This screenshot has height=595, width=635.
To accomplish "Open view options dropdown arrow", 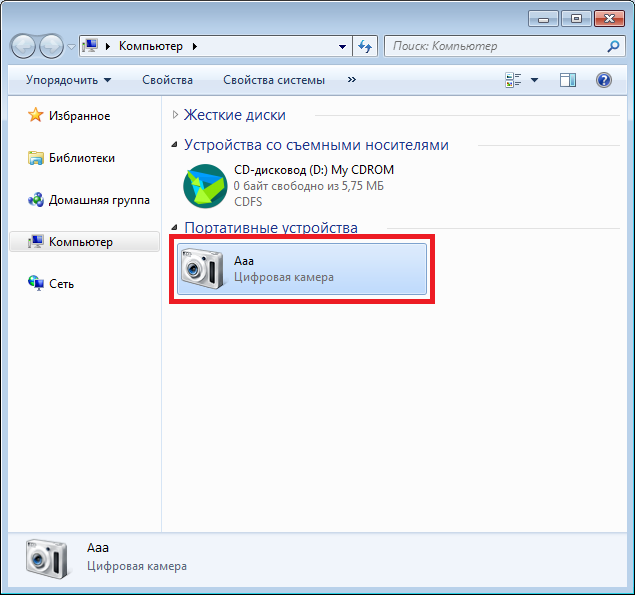I will coord(535,80).
